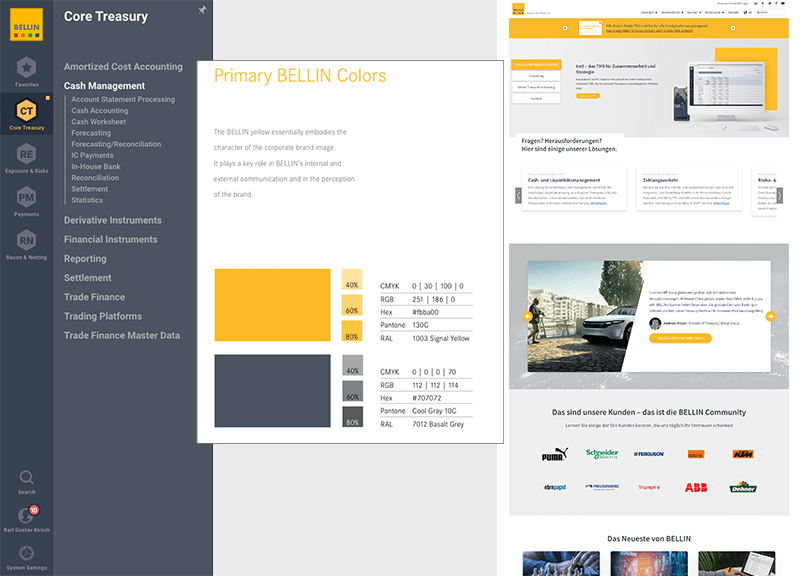Expand the Derivative Instruments section
This screenshot has width=800, height=576.
[112, 220]
